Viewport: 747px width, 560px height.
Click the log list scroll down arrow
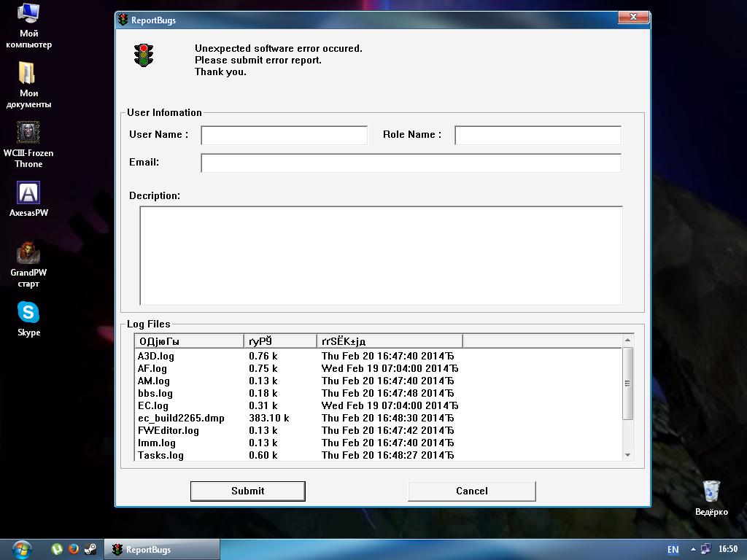pos(627,455)
